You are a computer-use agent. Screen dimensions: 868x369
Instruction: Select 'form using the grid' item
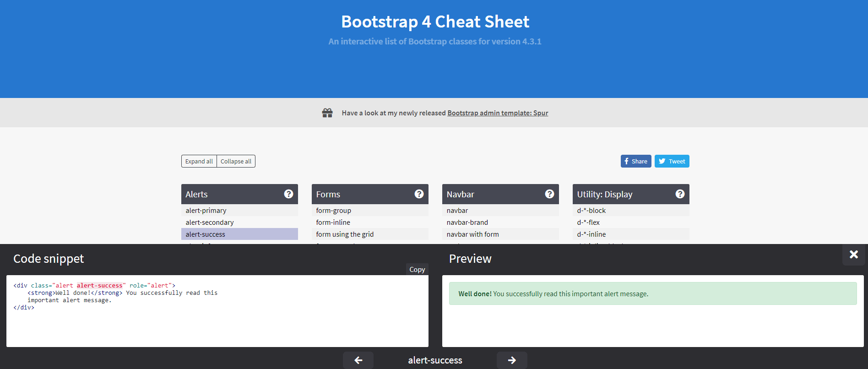point(370,234)
